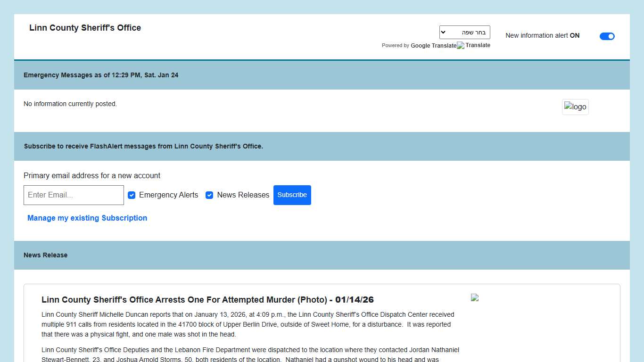Open the language selection dropdown
The height and width of the screenshot is (362, 644).
(464, 32)
